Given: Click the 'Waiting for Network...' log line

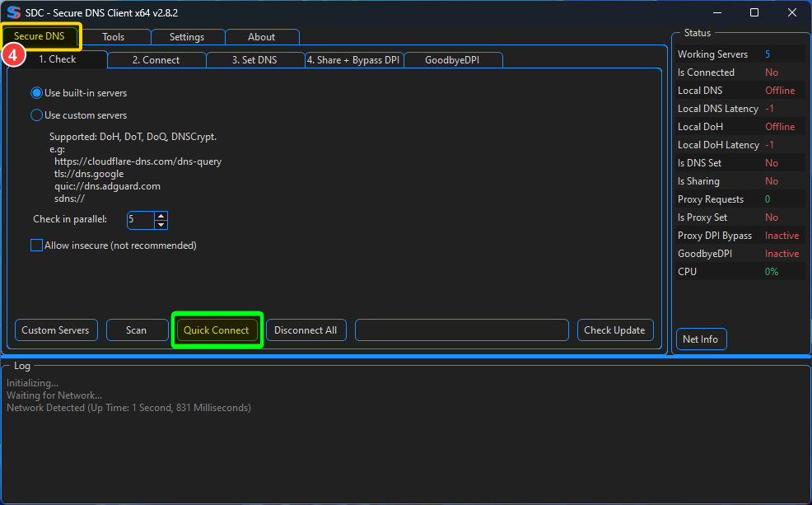Looking at the screenshot, I should point(54,395).
